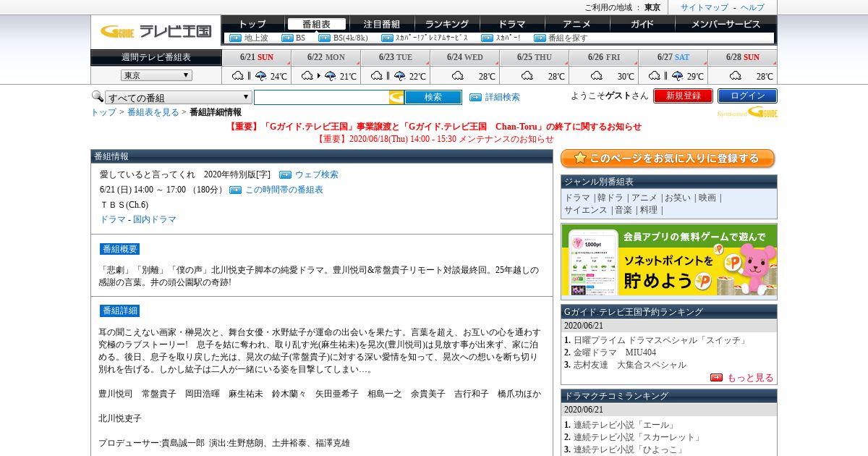The height and width of the screenshot is (456, 868).
Task: Click the weather icon for 6/21 SUN
Action: point(249,75)
